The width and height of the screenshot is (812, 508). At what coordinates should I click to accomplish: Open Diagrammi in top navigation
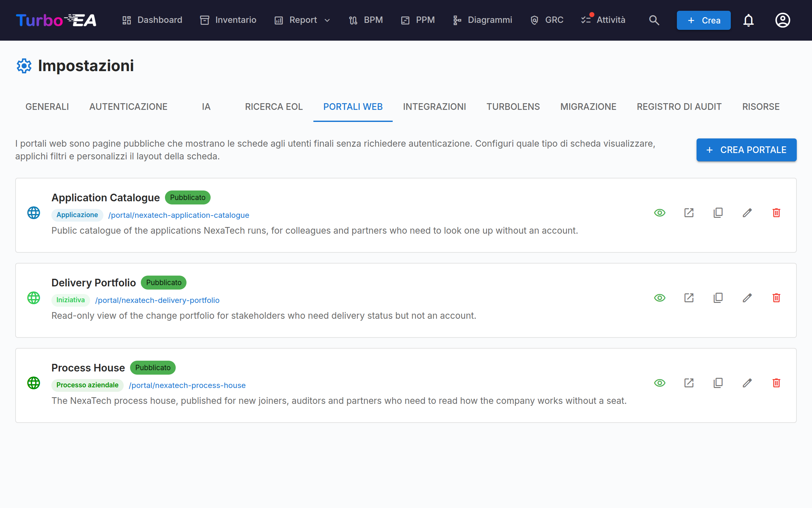482,20
